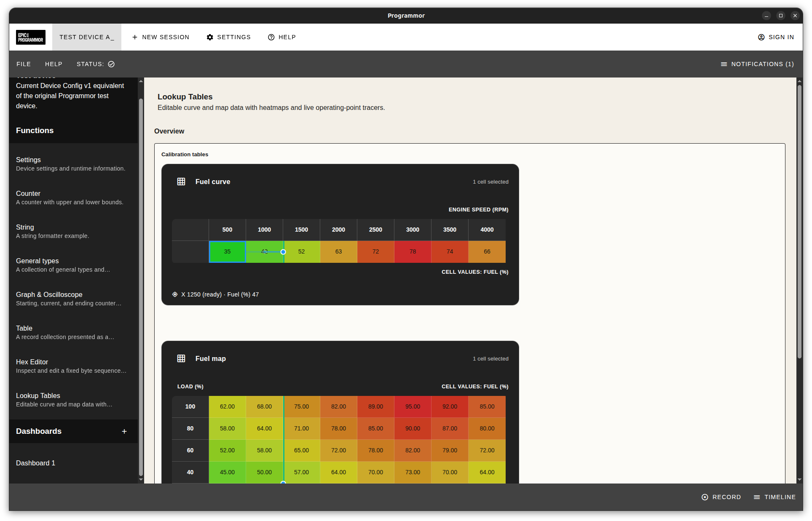
Task: Click the status checkmark icon
Action: coord(111,64)
